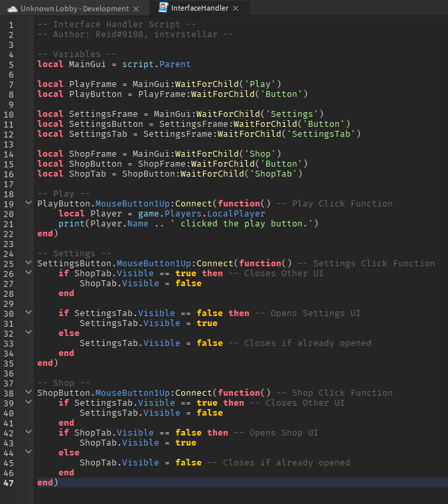Click the 'ShopTab' string on line 16

[x=273, y=174]
